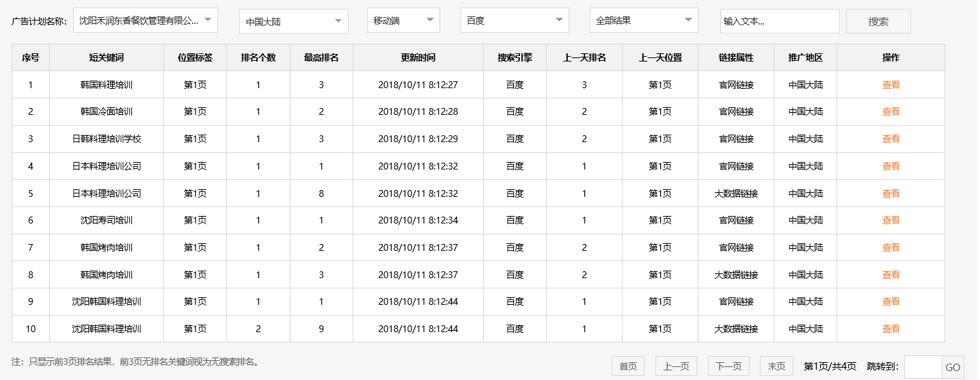Open 查看 link in row 10

[890, 329]
